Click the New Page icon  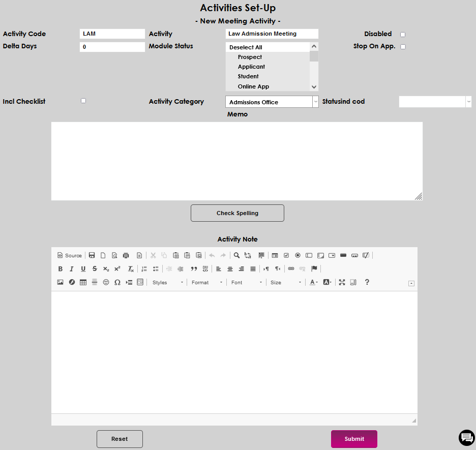pyautogui.click(x=103, y=255)
